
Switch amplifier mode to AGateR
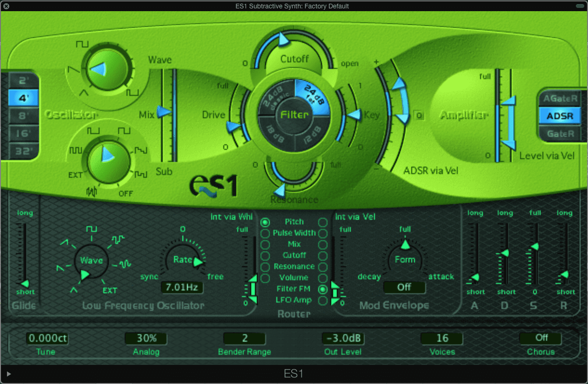tap(560, 98)
